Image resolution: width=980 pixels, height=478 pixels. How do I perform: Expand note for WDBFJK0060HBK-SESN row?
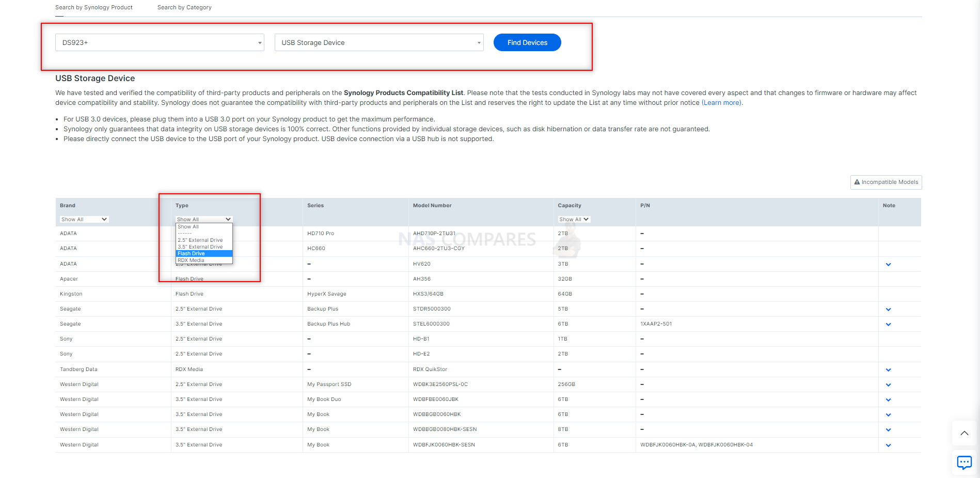888,445
